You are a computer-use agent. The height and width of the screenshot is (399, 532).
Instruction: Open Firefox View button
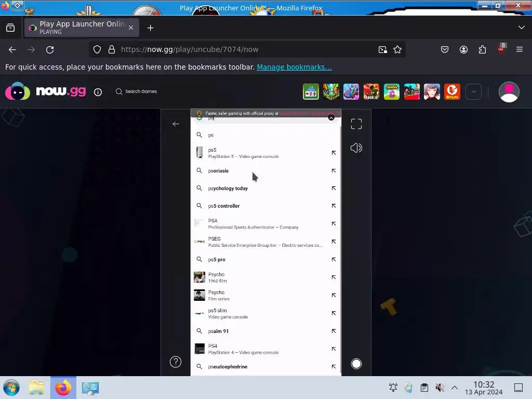point(10,28)
